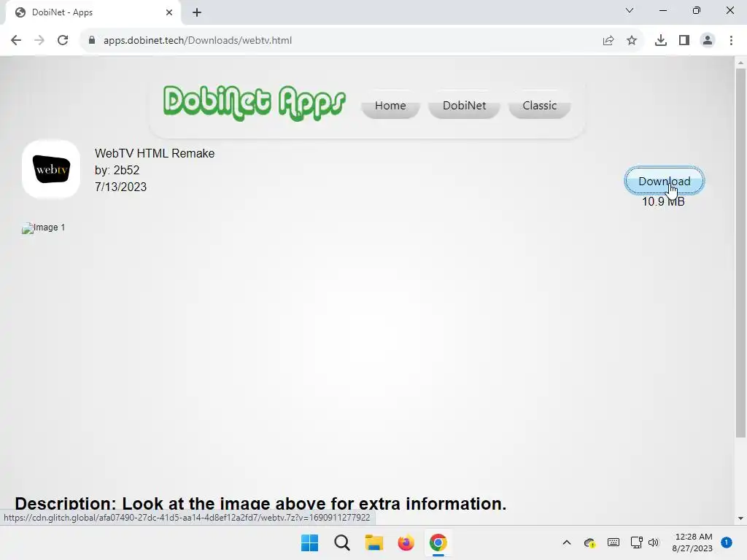
Task: Open the clock and date flyout
Action: (692, 542)
